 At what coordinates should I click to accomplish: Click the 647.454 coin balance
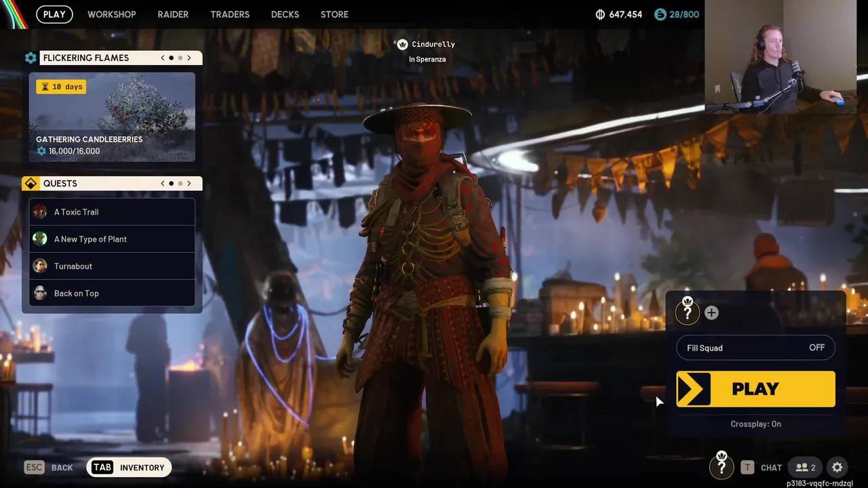625,14
